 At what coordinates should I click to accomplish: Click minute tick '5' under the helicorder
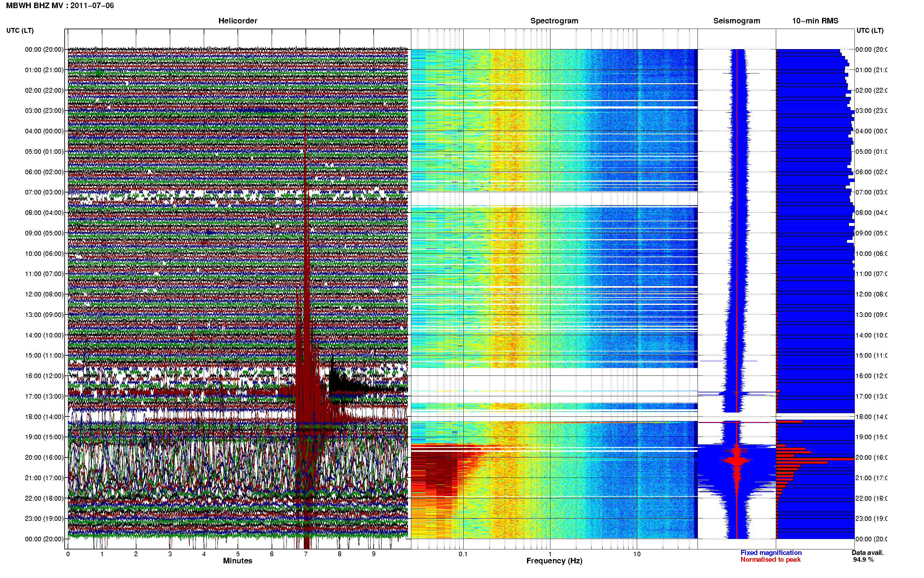tap(238, 554)
